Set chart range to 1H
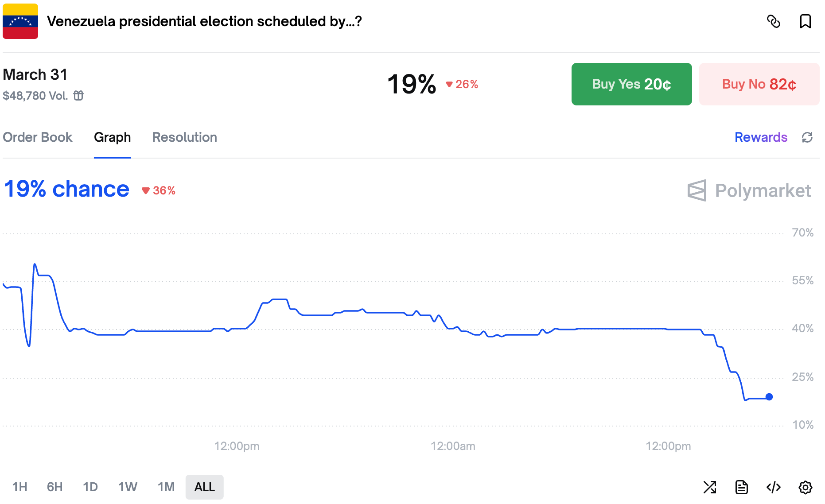825x504 pixels. [20, 487]
